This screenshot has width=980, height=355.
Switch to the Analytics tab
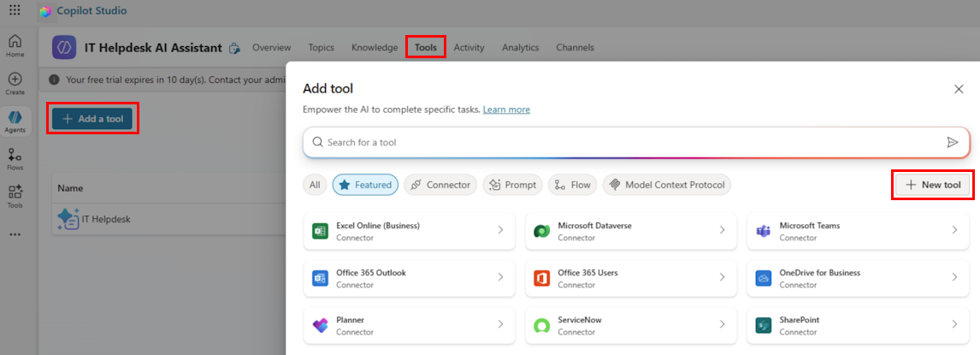(x=520, y=48)
